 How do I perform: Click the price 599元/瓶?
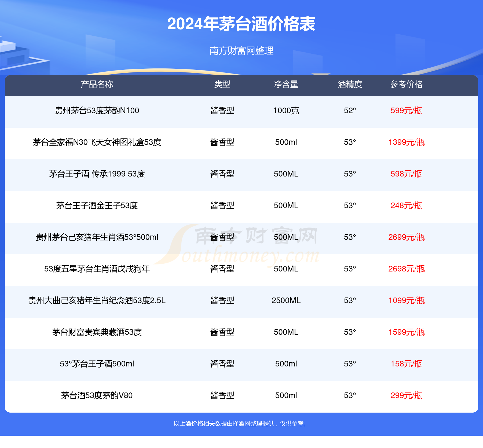tap(407, 111)
